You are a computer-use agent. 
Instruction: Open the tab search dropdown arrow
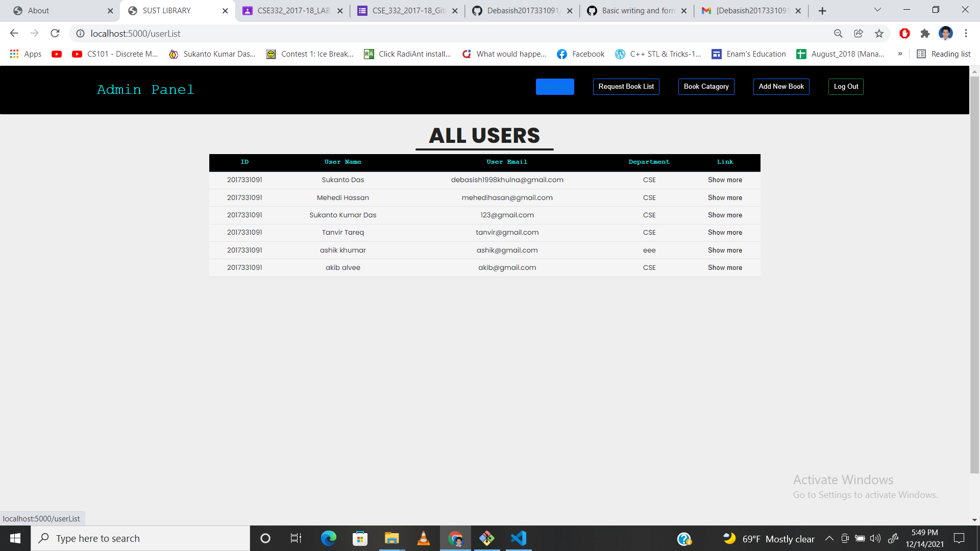[877, 10]
